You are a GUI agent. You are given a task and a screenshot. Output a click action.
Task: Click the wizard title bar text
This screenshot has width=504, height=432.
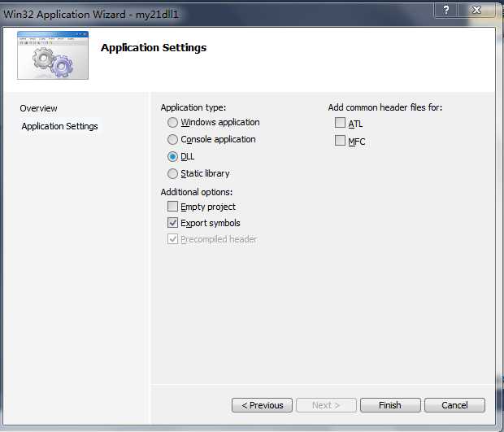pos(91,15)
